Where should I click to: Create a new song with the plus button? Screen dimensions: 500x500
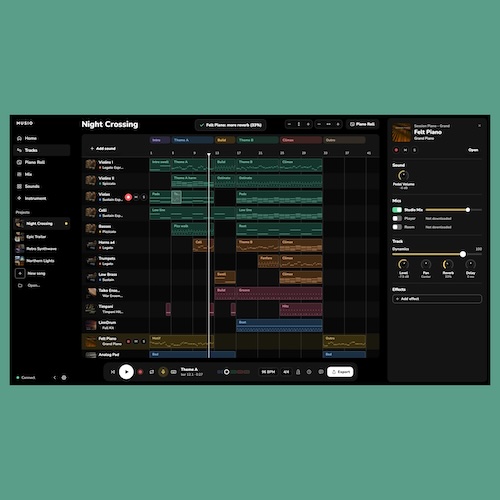pyautogui.click(x=20, y=273)
